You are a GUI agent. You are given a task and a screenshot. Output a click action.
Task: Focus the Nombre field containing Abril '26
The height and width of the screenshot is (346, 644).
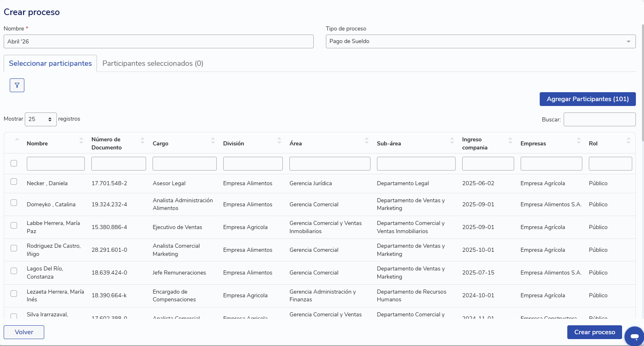(159, 41)
